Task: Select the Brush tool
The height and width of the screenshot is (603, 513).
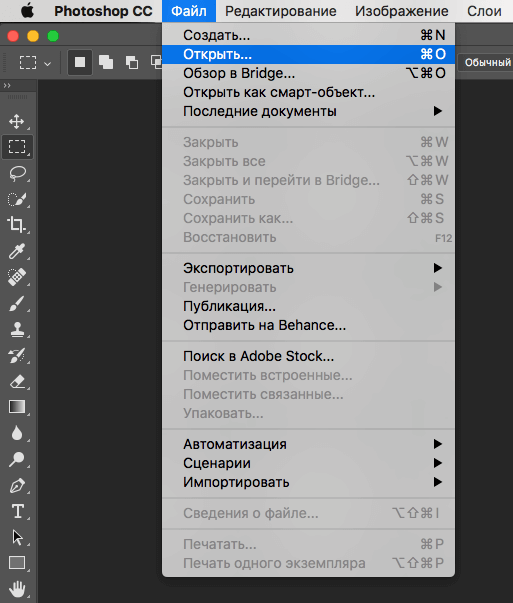Action: pyautogui.click(x=17, y=303)
